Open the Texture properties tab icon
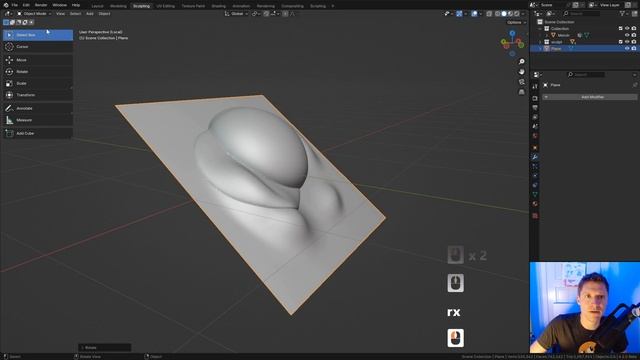640x360 pixels. pos(535,216)
